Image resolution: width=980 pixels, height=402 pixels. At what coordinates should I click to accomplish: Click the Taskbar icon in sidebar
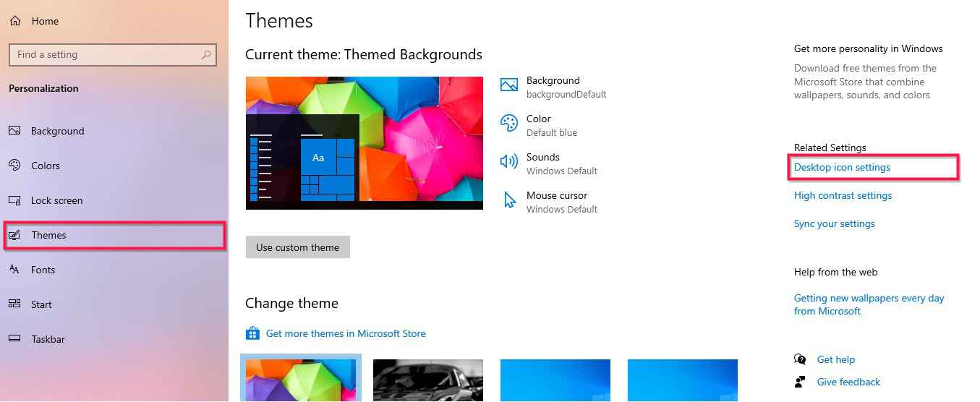(14, 338)
